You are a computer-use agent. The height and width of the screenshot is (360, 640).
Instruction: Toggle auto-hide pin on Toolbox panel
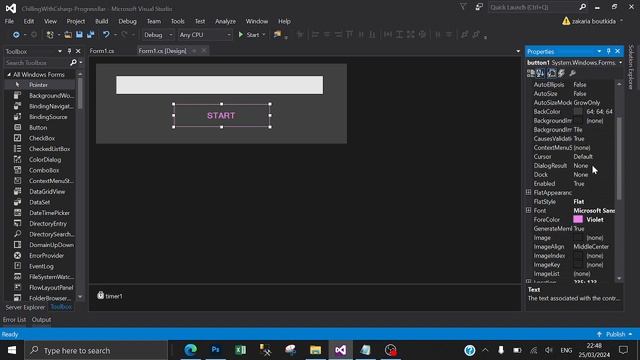pos(69,51)
